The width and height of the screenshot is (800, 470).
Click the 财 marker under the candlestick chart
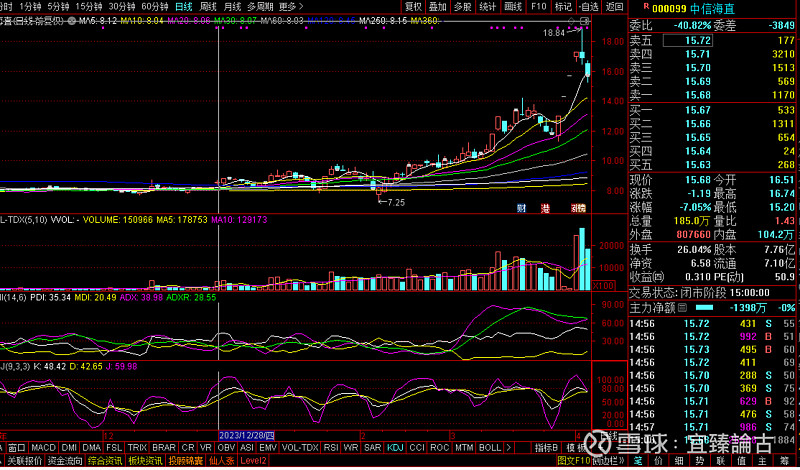tap(521, 208)
